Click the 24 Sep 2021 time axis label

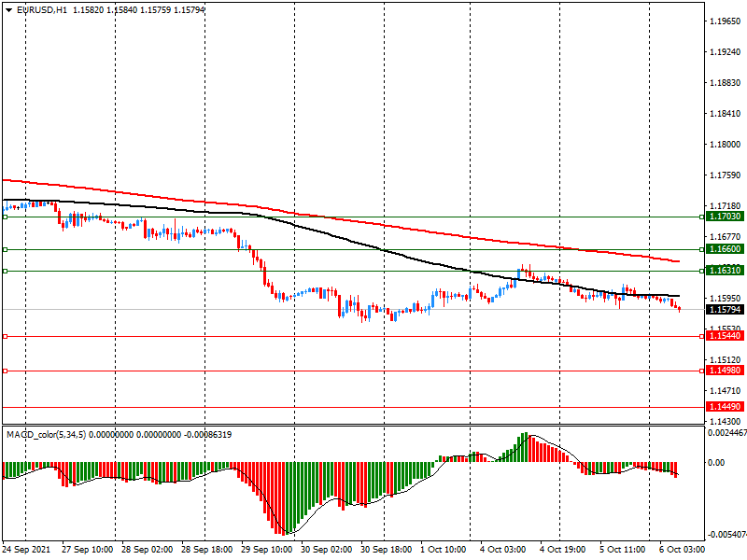[26, 550]
